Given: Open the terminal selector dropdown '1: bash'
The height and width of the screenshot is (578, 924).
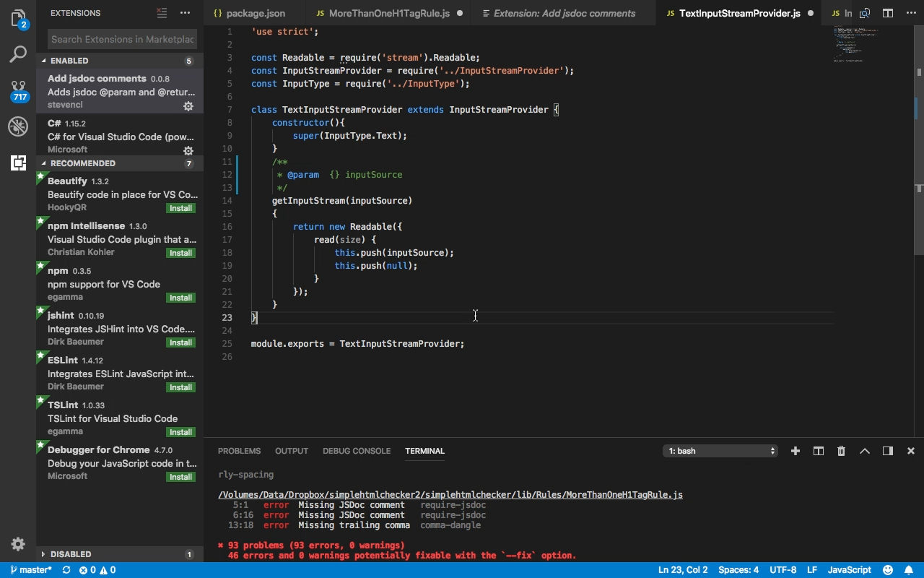Looking at the screenshot, I should [720, 451].
